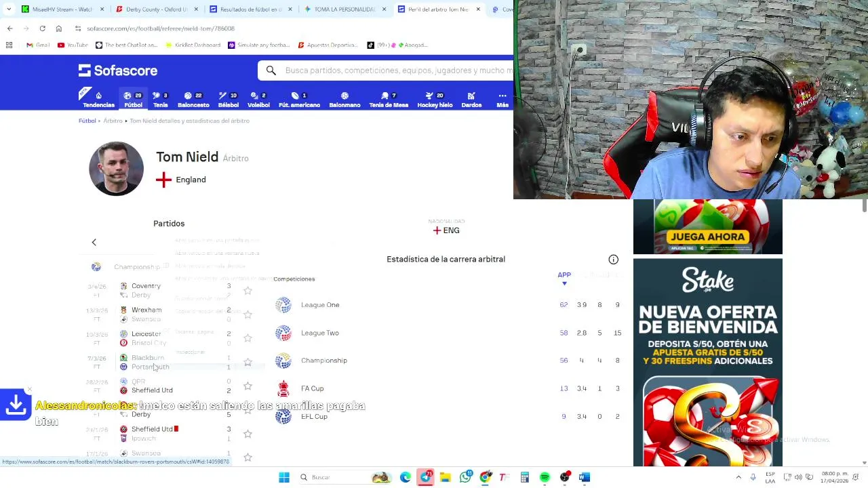The width and height of the screenshot is (868, 488).
Task: Open the Balonmano sport section
Action: 344,100
